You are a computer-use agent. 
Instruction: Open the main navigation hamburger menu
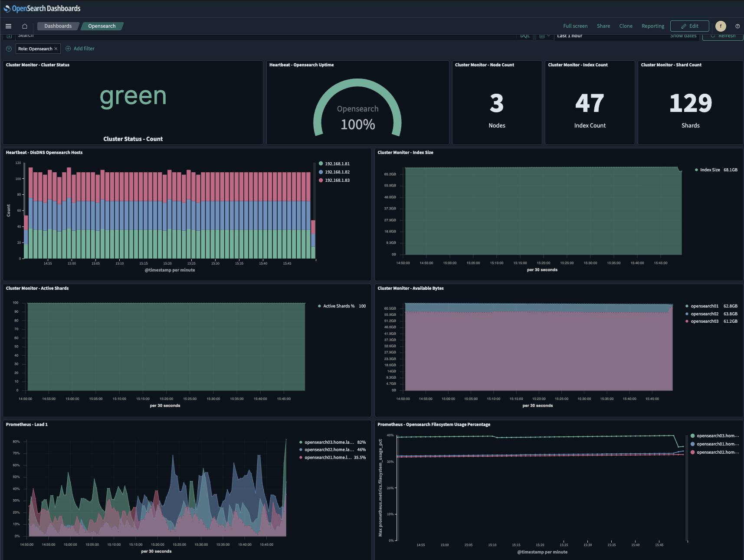[x=8, y=26]
